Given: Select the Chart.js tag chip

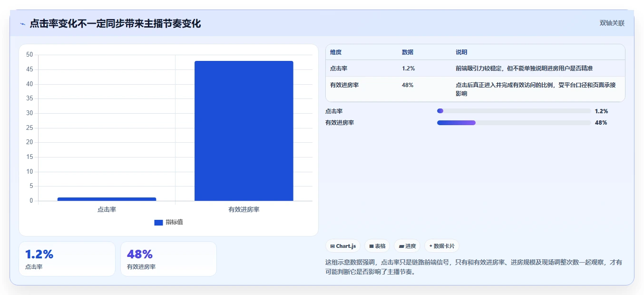Looking at the screenshot, I should [343, 246].
